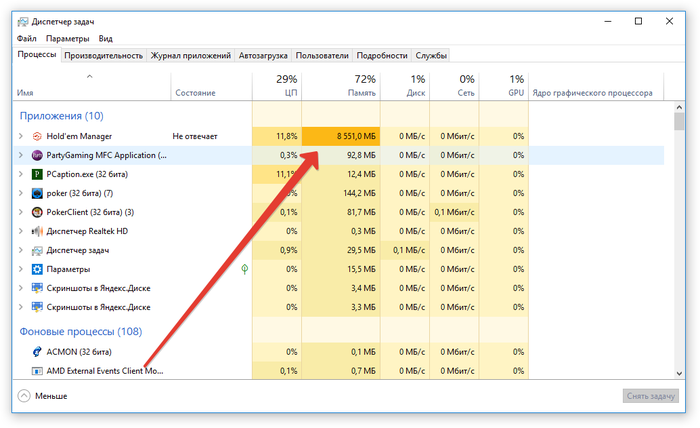700x428 pixels.
Task: Sort by the Память column header
Action: (x=341, y=86)
